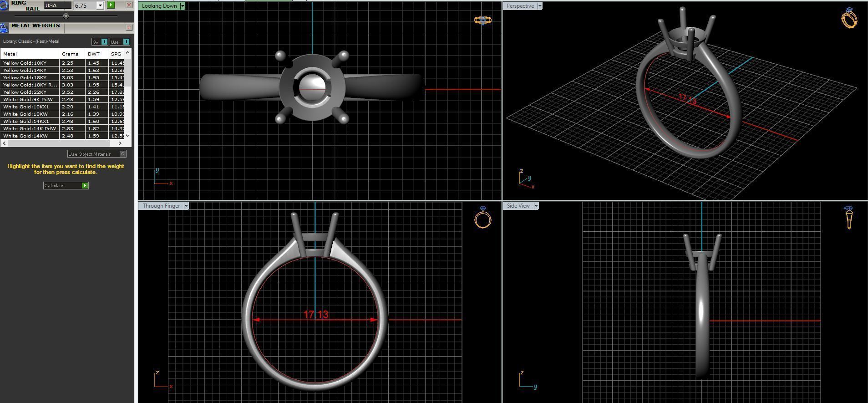Click the Through Finger viewport ring icon
This screenshot has width=868, height=403.
482,217
